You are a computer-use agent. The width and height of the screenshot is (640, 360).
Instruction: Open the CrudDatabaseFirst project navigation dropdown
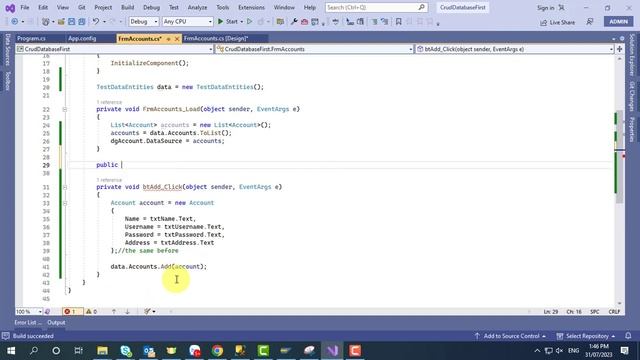click(x=114, y=49)
